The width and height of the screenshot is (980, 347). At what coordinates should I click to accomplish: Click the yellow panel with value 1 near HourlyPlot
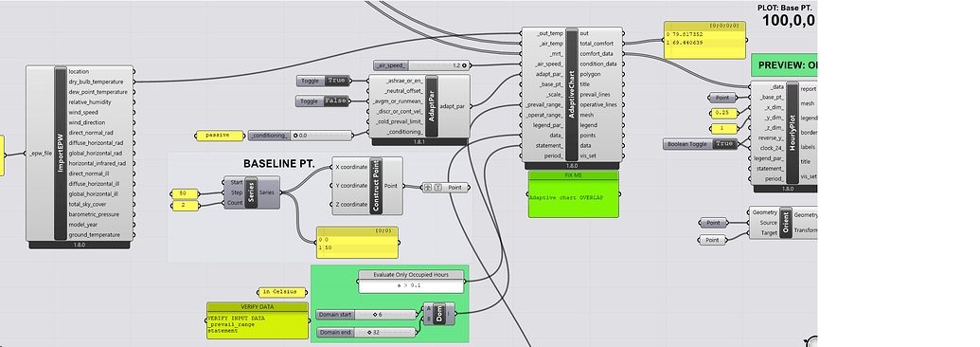point(723,128)
